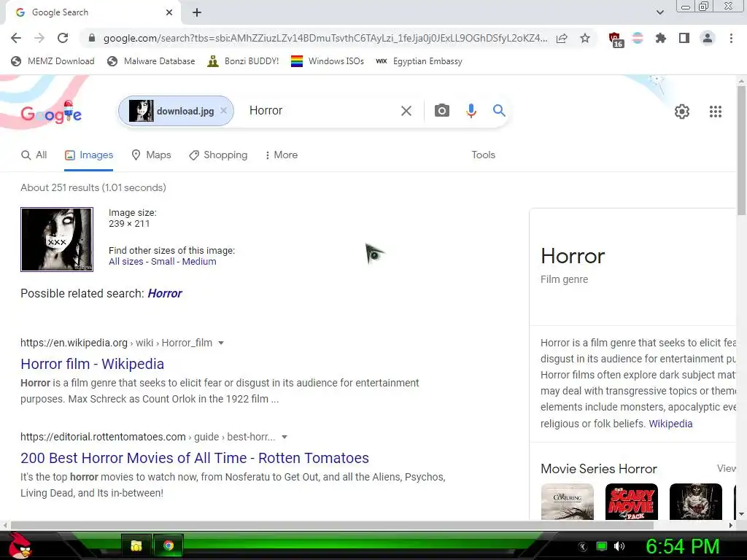Open the Scary Movie series thumbnail
Viewport: 747px width, 560px height.
click(632, 502)
